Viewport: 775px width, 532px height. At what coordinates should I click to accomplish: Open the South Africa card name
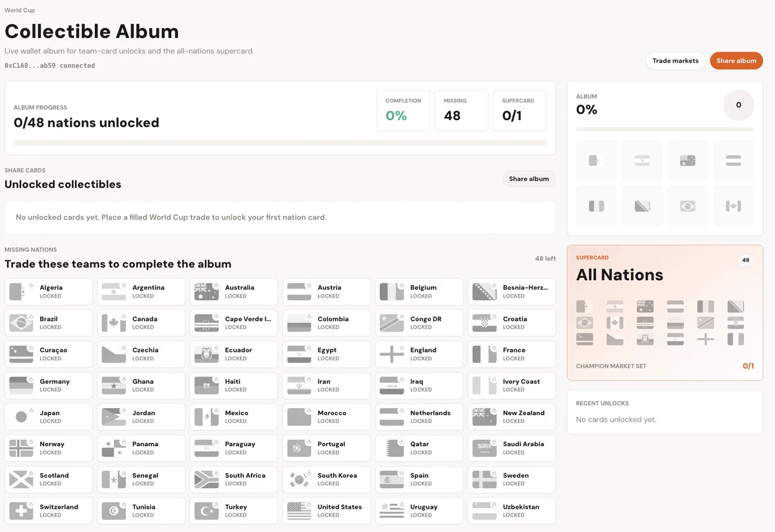click(245, 476)
